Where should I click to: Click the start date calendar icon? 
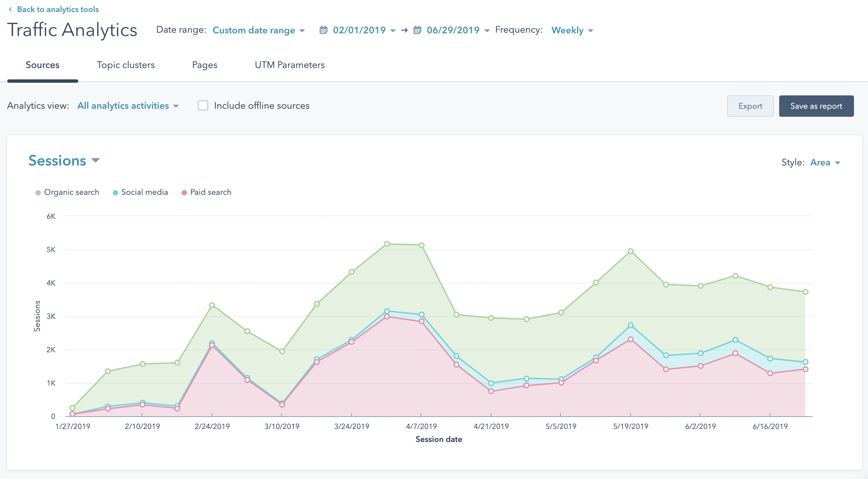click(323, 29)
